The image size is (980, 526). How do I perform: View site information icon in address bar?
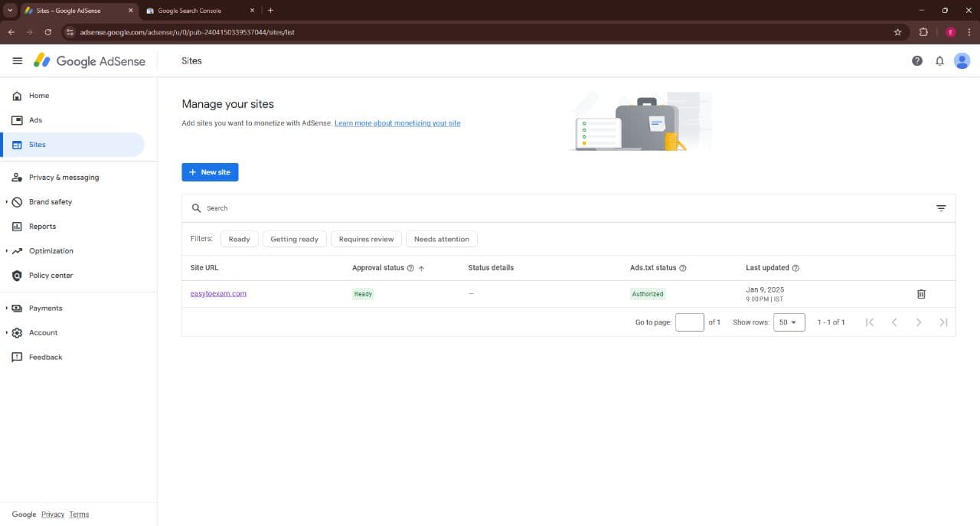point(70,32)
